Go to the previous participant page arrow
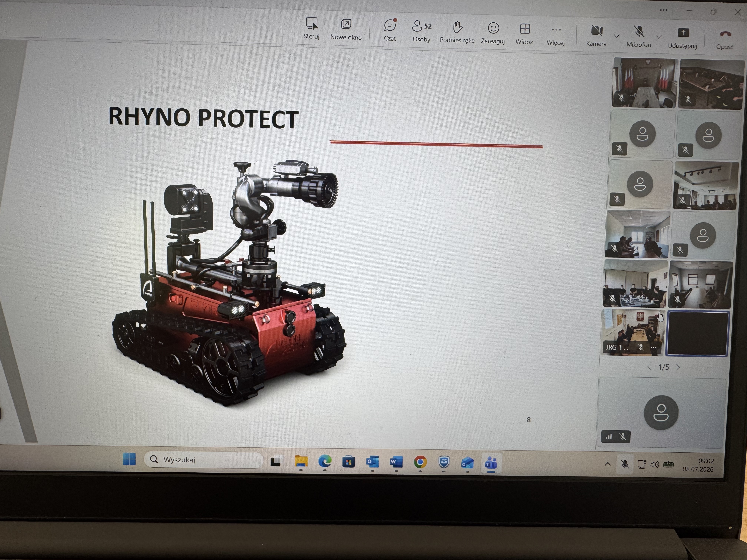747x560 pixels. click(649, 367)
